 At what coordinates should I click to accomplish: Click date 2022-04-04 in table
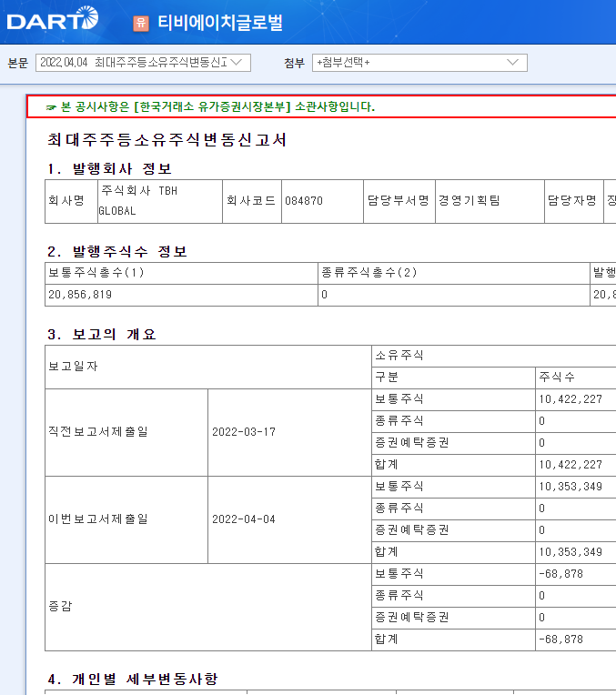[x=244, y=519]
